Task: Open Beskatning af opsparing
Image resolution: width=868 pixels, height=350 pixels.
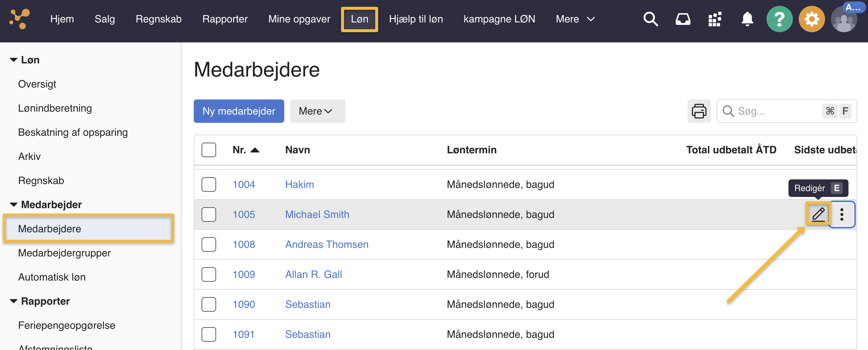Action: (x=73, y=132)
